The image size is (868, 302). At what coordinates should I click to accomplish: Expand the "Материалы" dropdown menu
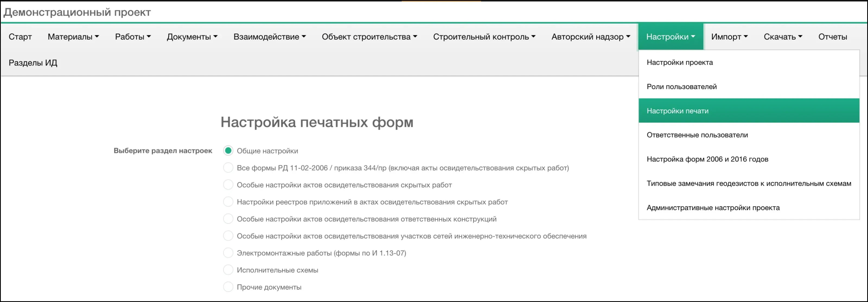tap(73, 36)
